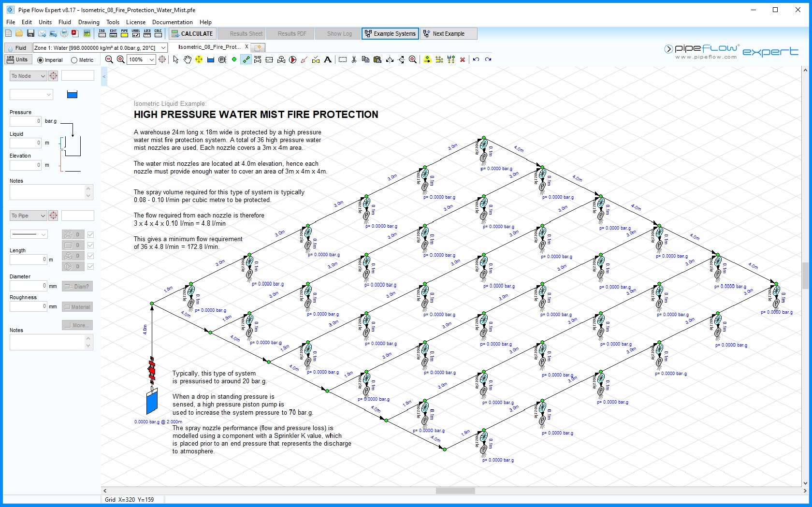The height and width of the screenshot is (507, 812).
Task: Toggle the pump count checkbox in pipe pane
Action: point(90,266)
